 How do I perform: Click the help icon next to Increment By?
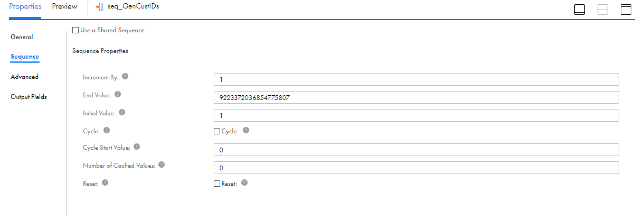125,76
